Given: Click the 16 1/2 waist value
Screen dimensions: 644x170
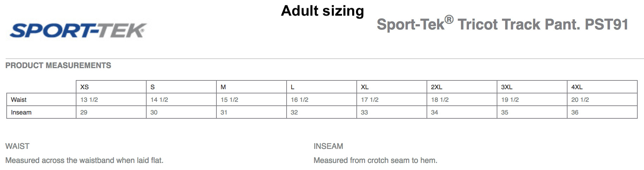Looking at the screenshot, I should coord(300,100).
